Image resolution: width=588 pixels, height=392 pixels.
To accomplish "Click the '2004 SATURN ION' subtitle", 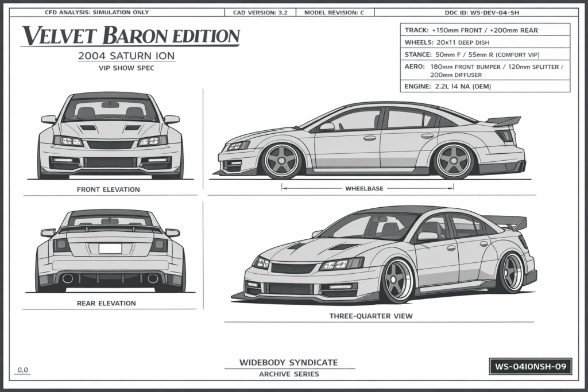I will tap(126, 56).
